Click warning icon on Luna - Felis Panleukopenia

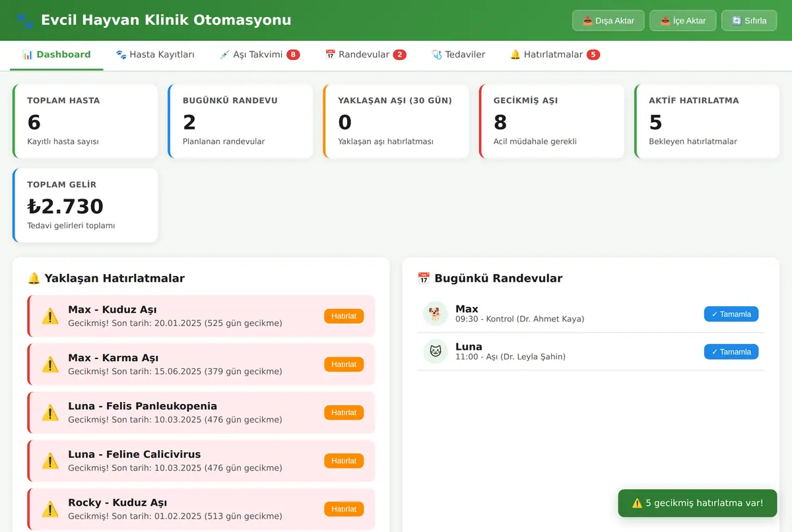[x=50, y=413]
